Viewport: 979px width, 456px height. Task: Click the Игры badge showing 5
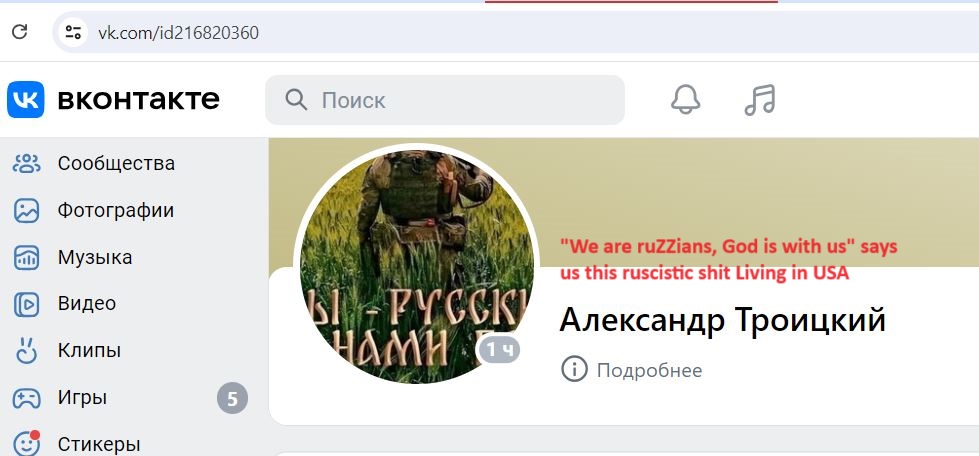(232, 399)
